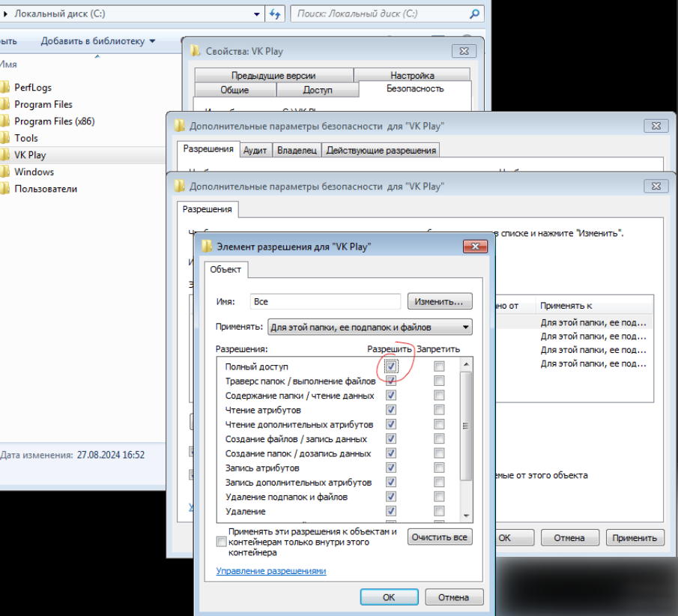Click the permissions list scroll-up arrow
Screen dimensions: 678x616
coord(466,364)
